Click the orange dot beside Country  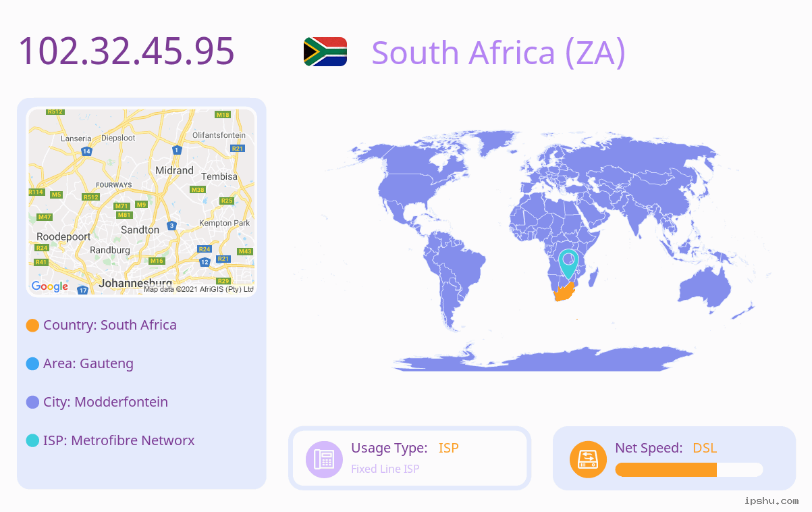32,326
